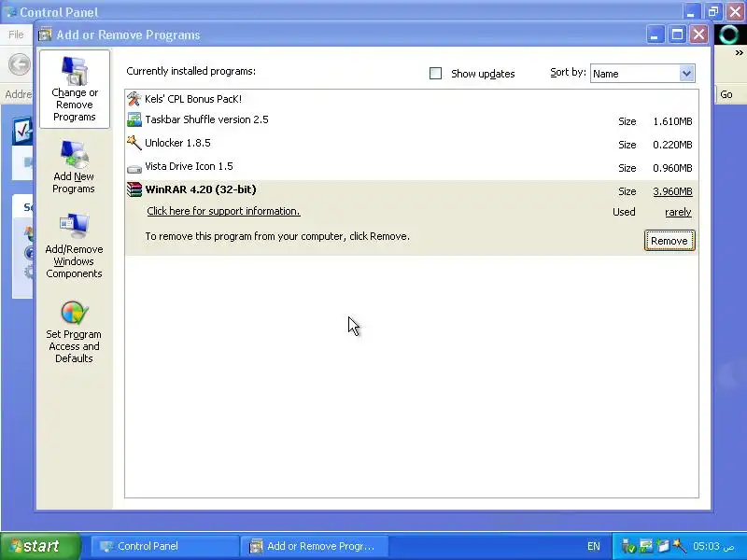Click the toolbar overflow chevron in Control Panel
The image size is (747, 560).
(739, 52)
